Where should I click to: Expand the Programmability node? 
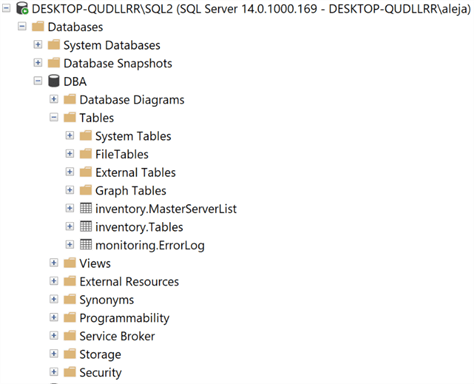coord(54,317)
